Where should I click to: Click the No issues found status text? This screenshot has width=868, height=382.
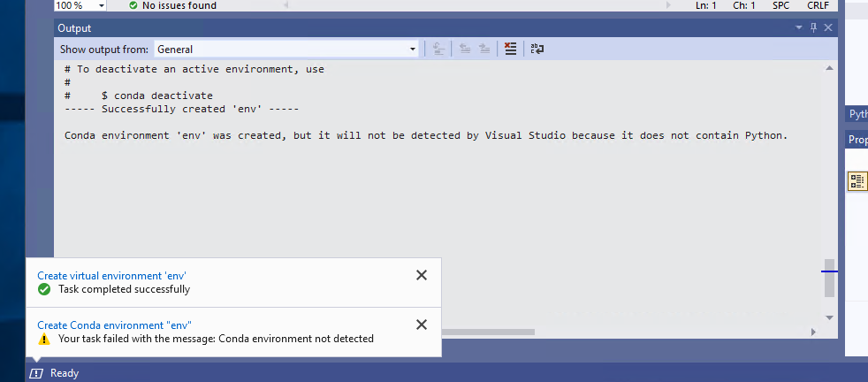point(179,5)
